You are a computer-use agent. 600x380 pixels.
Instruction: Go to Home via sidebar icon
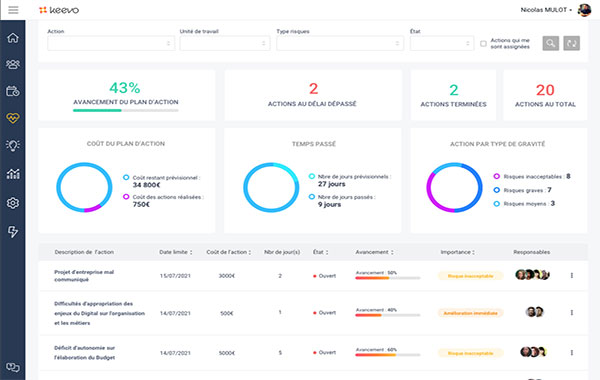13,38
